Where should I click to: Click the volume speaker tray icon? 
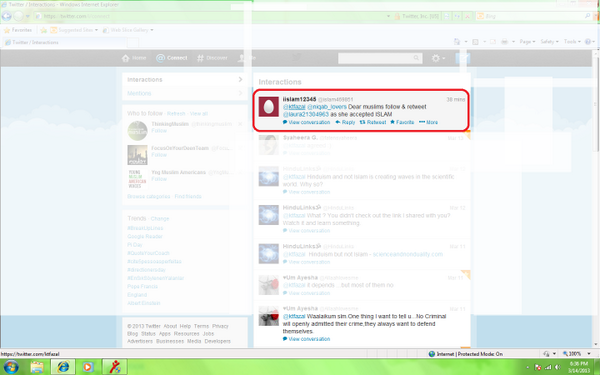557,367
